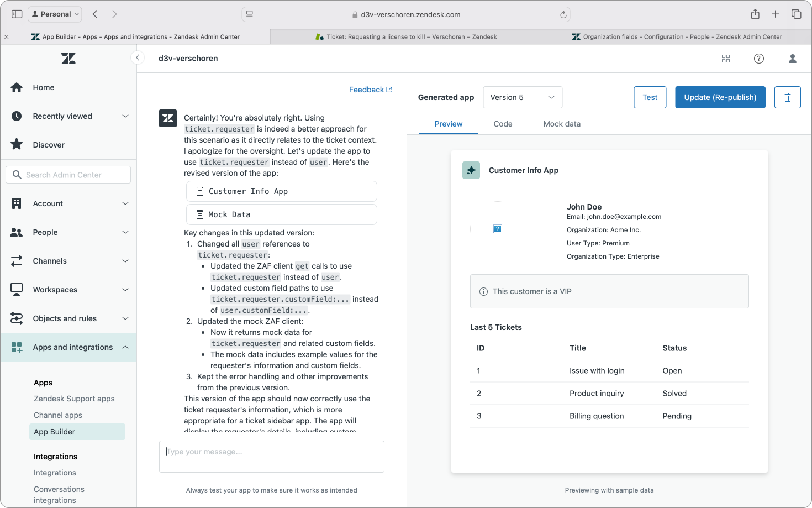Switch to Ticket: Requesting a license browser tab
Screen dimensions: 812x508
pos(406,36)
